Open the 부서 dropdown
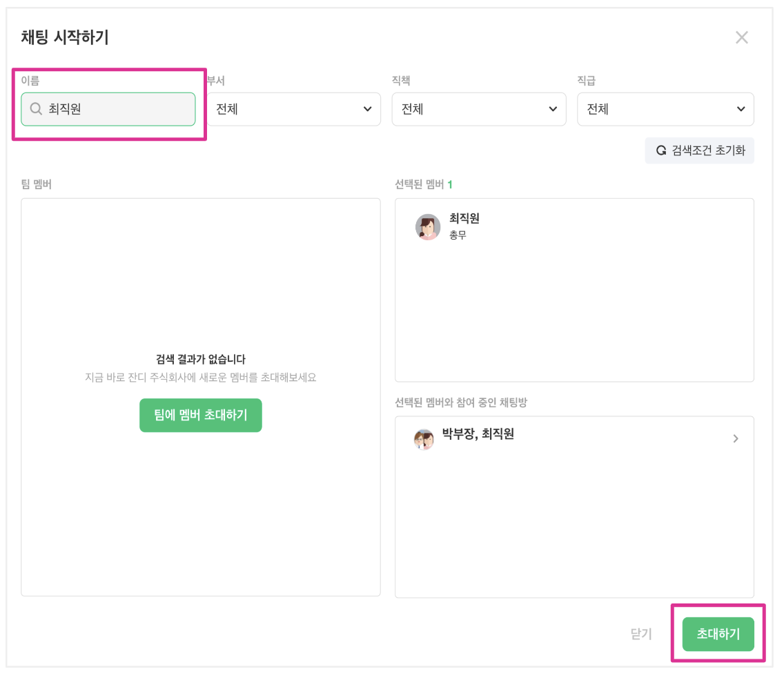Viewport: 784px width, 678px height. tap(293, 109)
